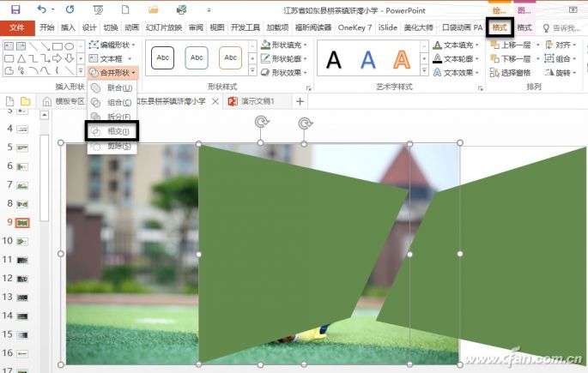This screenshot has height=373, width=588.
Task: Choose 联合(U) from merge shapes menu
Action: click(x=112, y=88)
